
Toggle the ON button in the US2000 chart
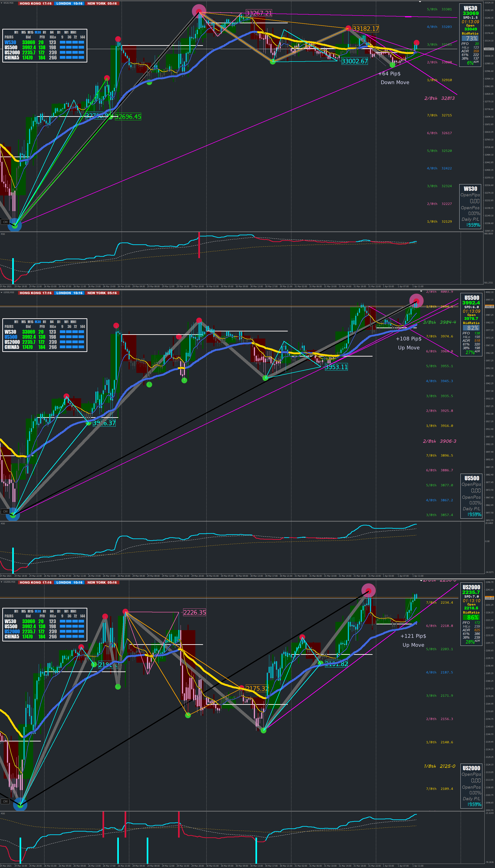[x=5, y=801]
